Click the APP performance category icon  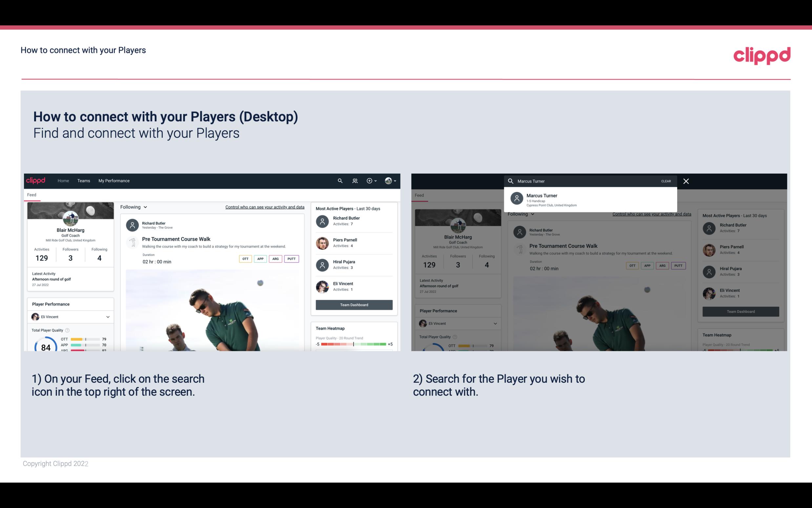tap(259, 259)
